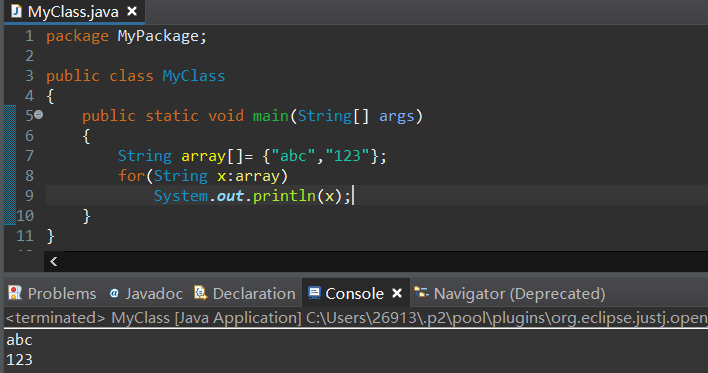Image resolution: width=708 pixels, height=373 pixels.
Task: Click the 'args' parameter name
Action: [x=396, y=116]
